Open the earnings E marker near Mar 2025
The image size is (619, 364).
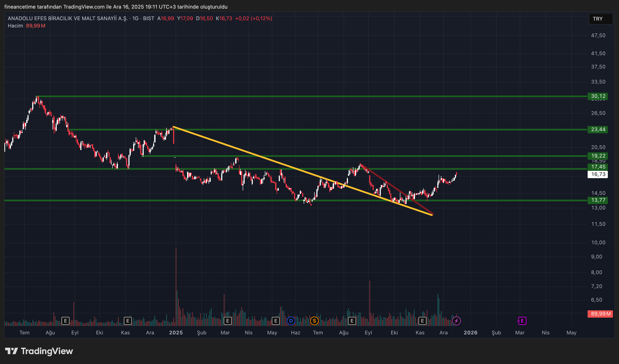pyautogui.click(x=228, y=321)
